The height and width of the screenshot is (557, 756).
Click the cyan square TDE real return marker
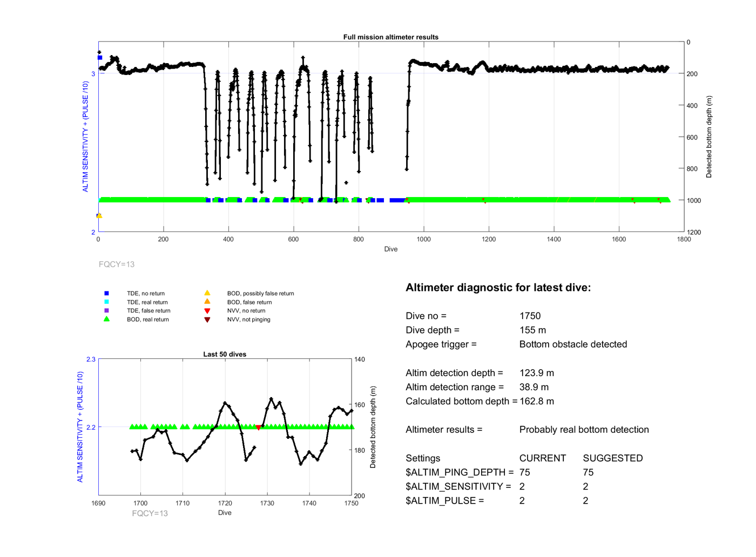tap(106, 302)
